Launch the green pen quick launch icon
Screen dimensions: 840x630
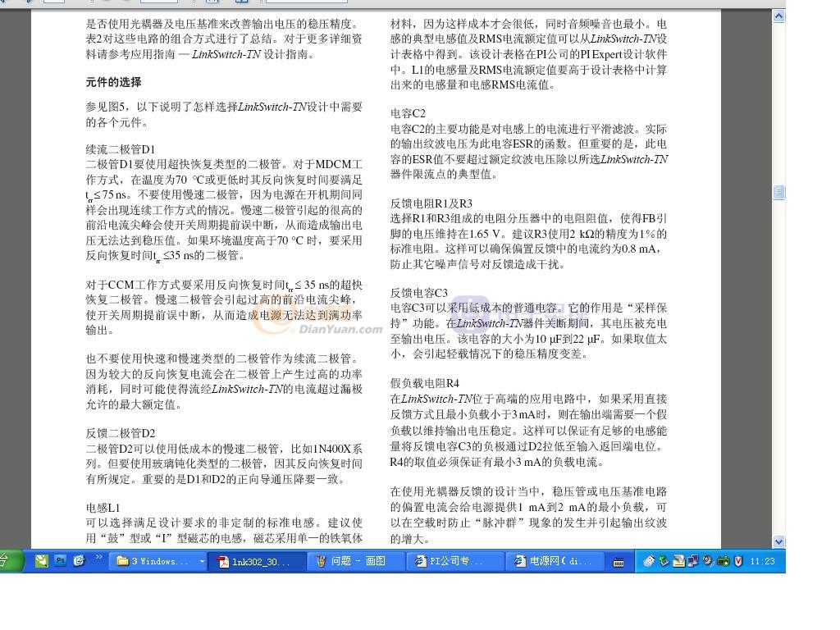pos(42,560)
